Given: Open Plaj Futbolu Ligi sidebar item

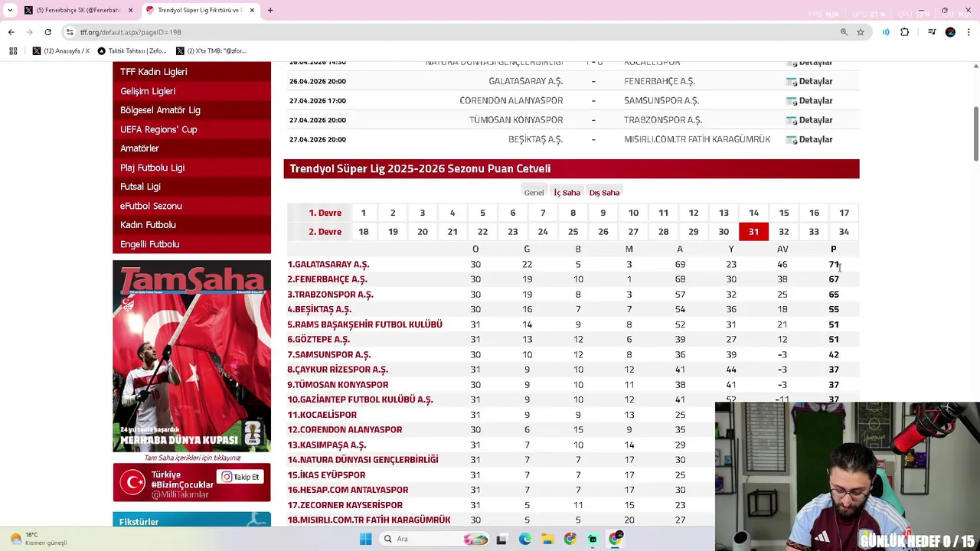Looking at the screenshot, I should pyautogui.click(x=192, y=168).
